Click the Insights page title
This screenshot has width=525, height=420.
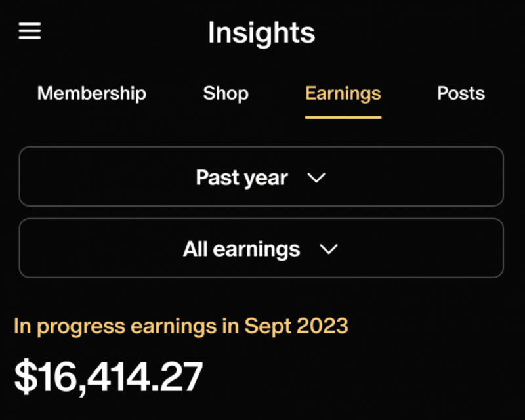click(261, 33)
